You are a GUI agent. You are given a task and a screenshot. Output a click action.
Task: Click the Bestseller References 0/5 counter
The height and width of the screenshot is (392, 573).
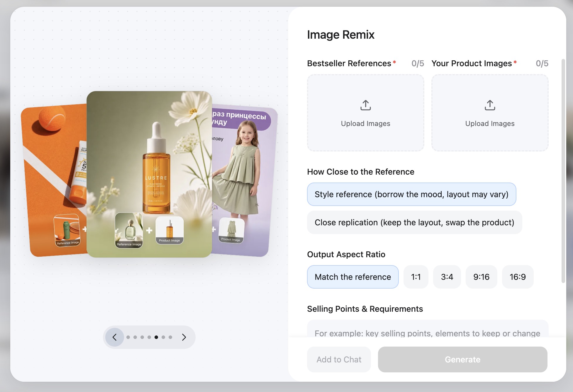[x=418, y=63]
